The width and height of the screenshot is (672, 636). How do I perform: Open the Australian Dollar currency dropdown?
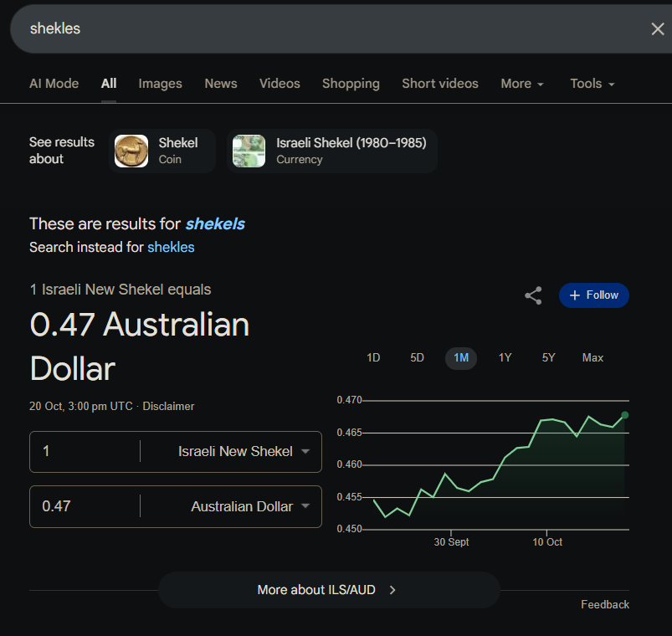click(x=249, y=506)
